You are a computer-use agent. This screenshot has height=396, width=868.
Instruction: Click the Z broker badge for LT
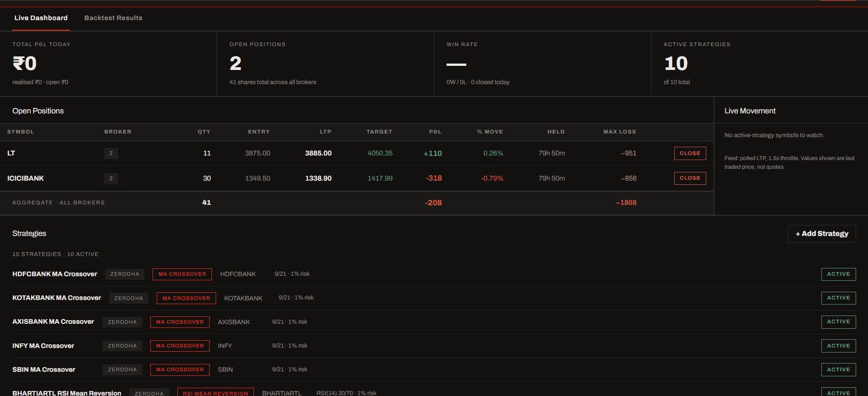tap(111, 153)
